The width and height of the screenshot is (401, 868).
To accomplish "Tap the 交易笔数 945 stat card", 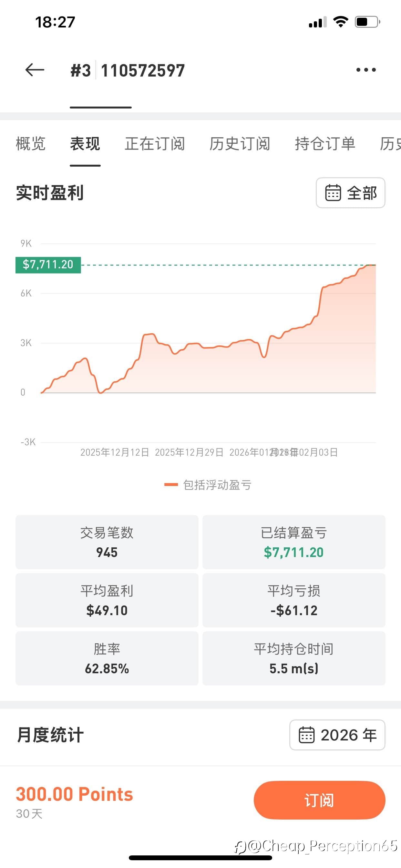I will click(x=107, y=542).
